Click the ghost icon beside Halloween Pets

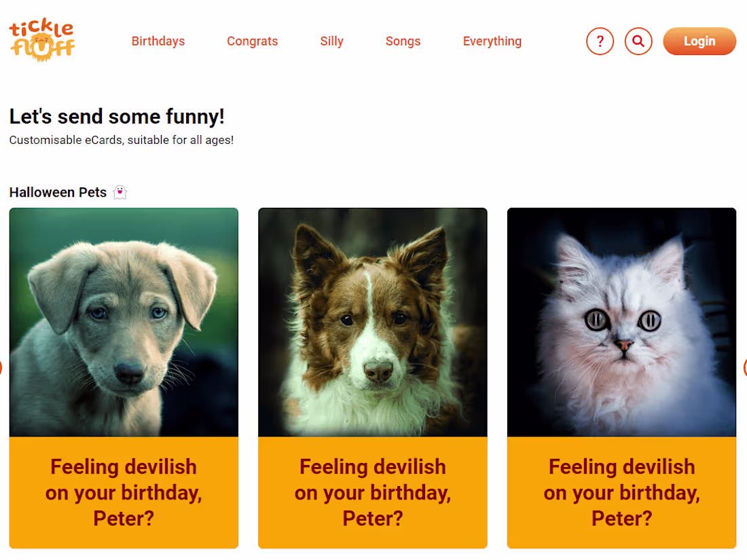tap(120, 192)
